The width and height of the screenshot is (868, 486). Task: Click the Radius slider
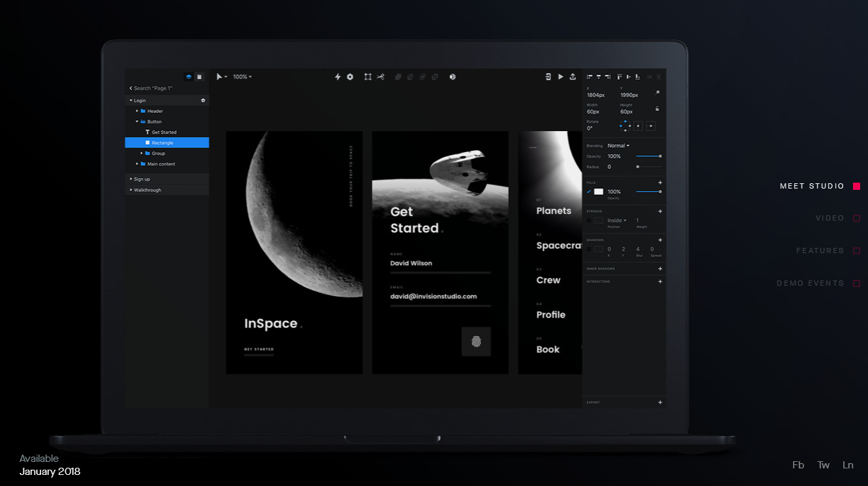click(x=649, y=167)
